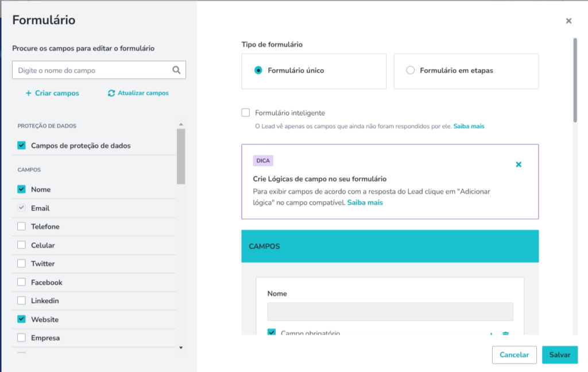Click the Cancelar button
This screenshot has height=372, width=588.
pos(514,355)
